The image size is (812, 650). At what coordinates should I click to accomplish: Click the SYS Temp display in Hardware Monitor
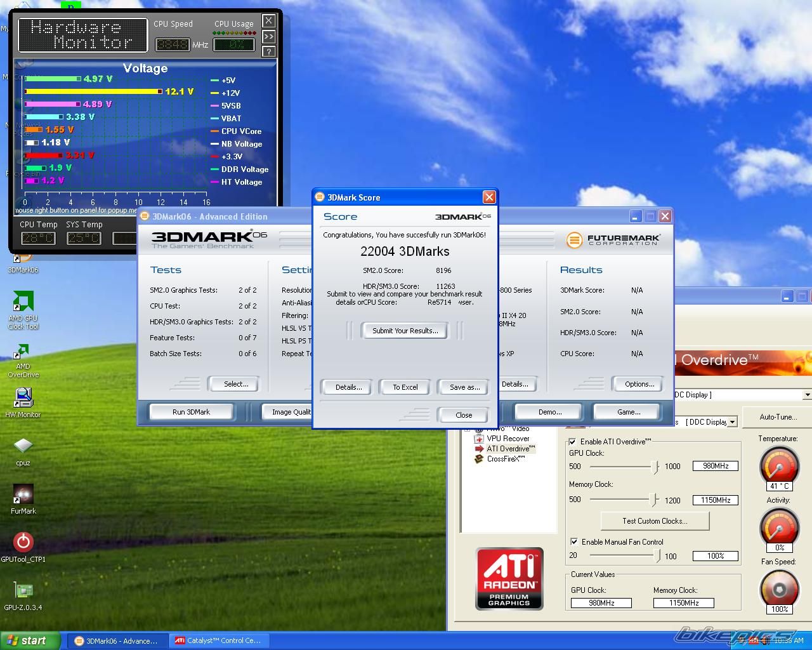(x=84, y=238)
